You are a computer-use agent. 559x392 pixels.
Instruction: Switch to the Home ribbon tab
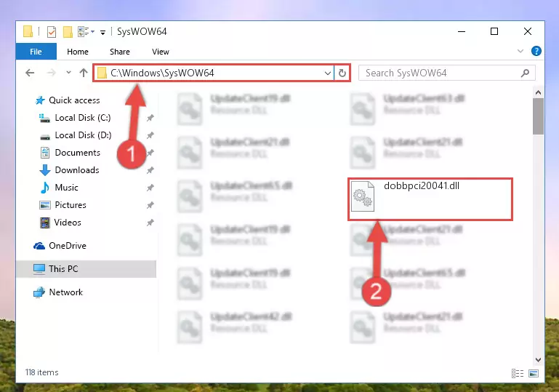(78, 52)
